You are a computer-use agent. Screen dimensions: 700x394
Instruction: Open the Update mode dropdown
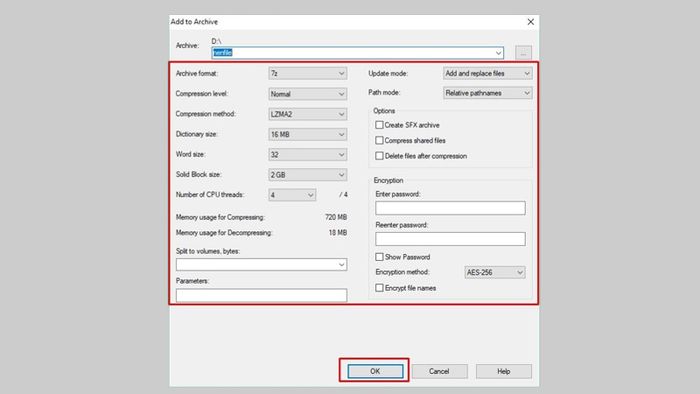tap(488, 73)
